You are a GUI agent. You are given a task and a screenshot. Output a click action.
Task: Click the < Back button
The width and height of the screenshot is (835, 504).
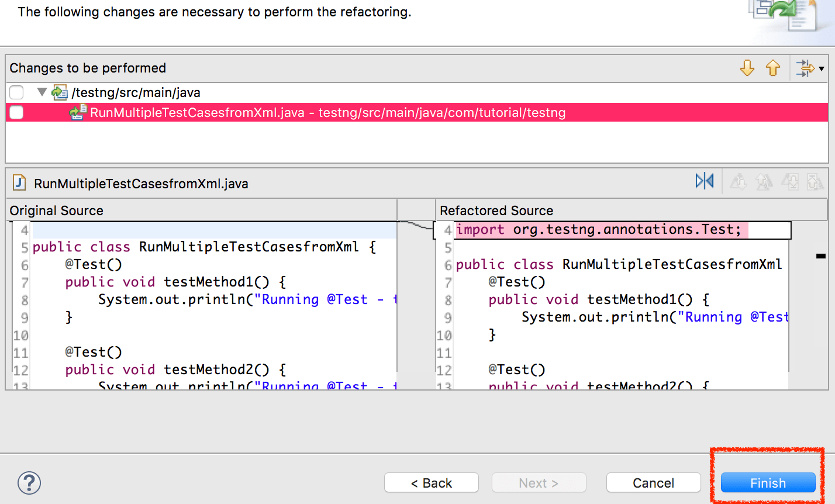(x=431, y=482)
